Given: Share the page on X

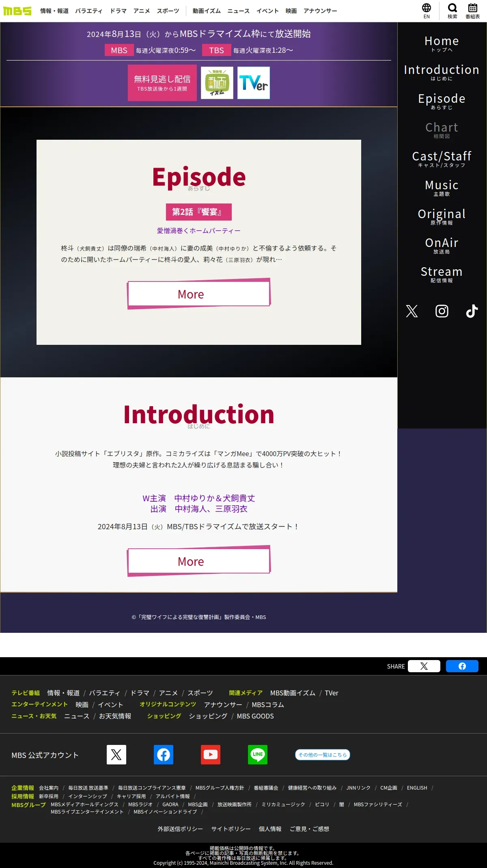Looking at the screenshot, I should [x=424, y=666].
